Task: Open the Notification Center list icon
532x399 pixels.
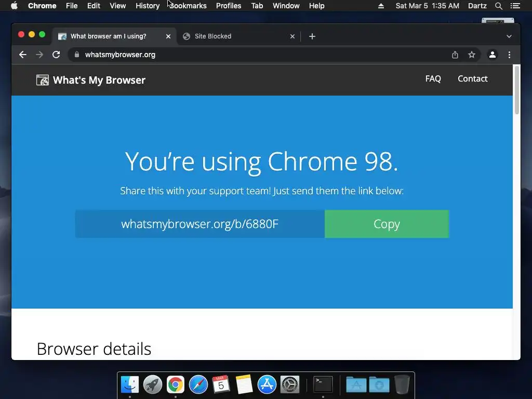Action: 515,6
